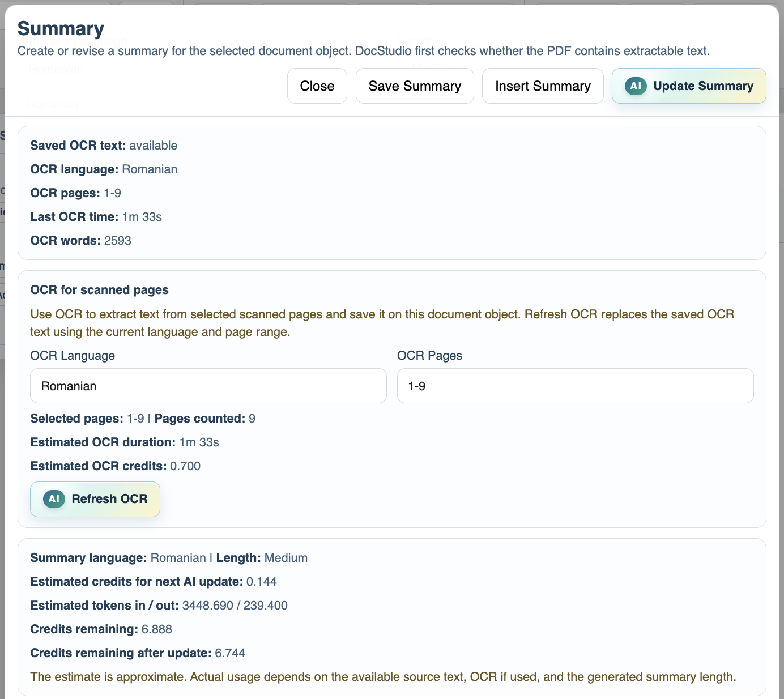The height and width of the screenshot is (699, 784).
Task: Click Insert Summary button
Action: click(543, 86)
